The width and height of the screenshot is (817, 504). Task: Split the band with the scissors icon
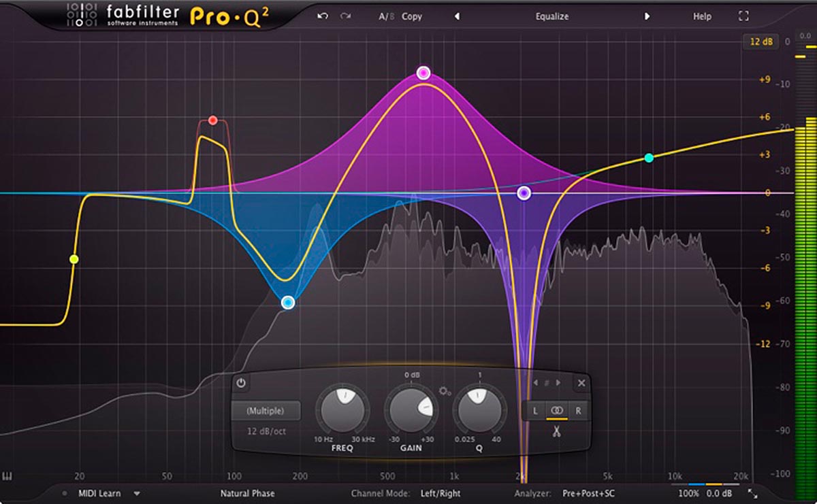click(556, 431)
